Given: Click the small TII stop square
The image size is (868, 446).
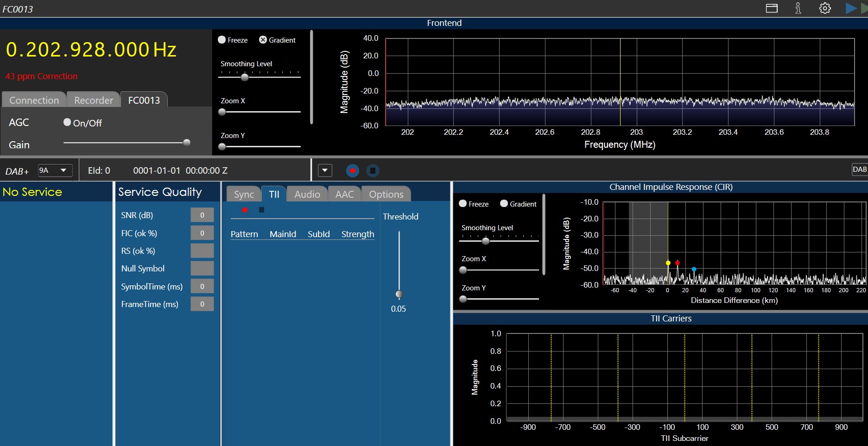Looking at the screenshot, I should tap(261, 210).
